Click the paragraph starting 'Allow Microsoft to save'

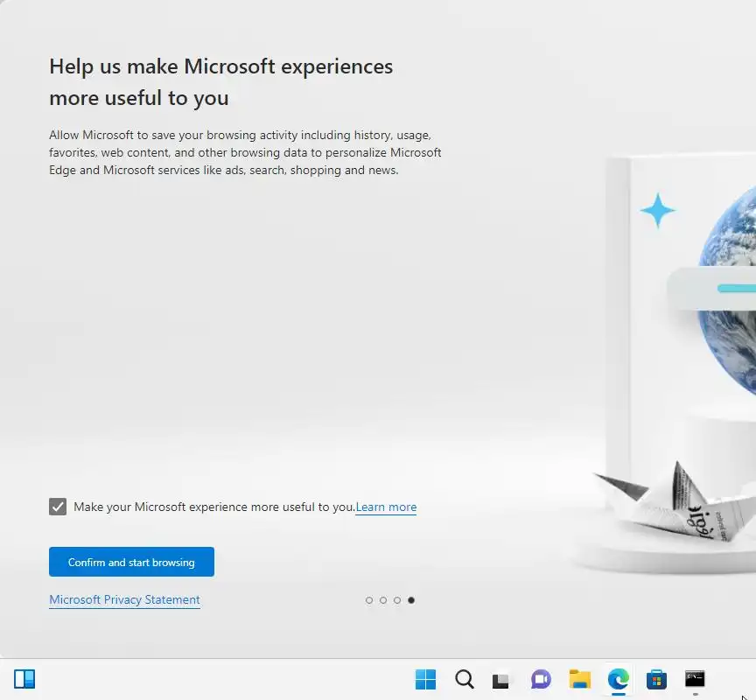[245, 152]
